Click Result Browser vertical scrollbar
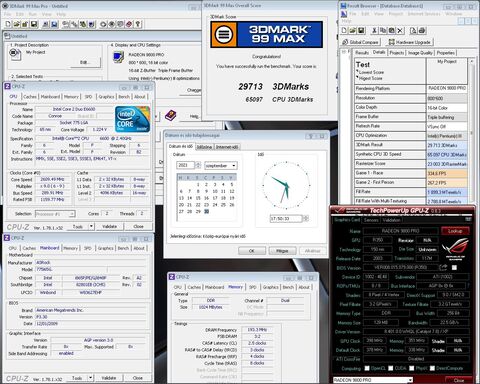 click(x=471, y=132)
